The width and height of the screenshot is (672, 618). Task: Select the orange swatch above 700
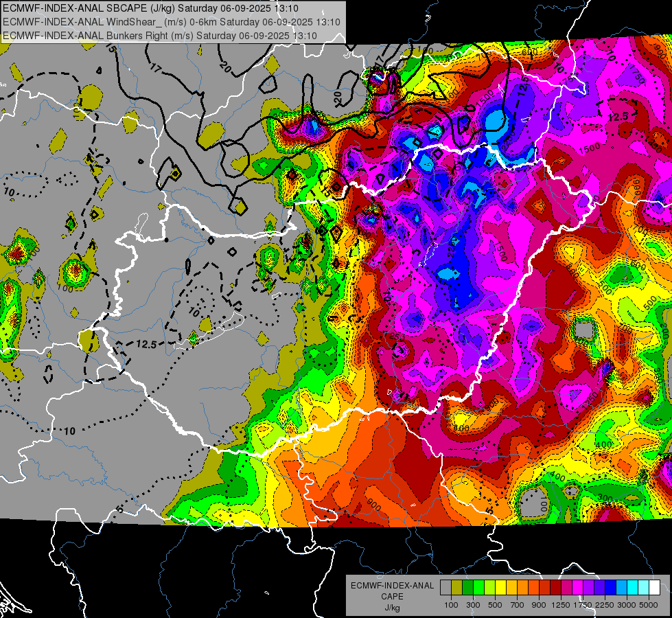pyautogui.click(x=523, y=587)
